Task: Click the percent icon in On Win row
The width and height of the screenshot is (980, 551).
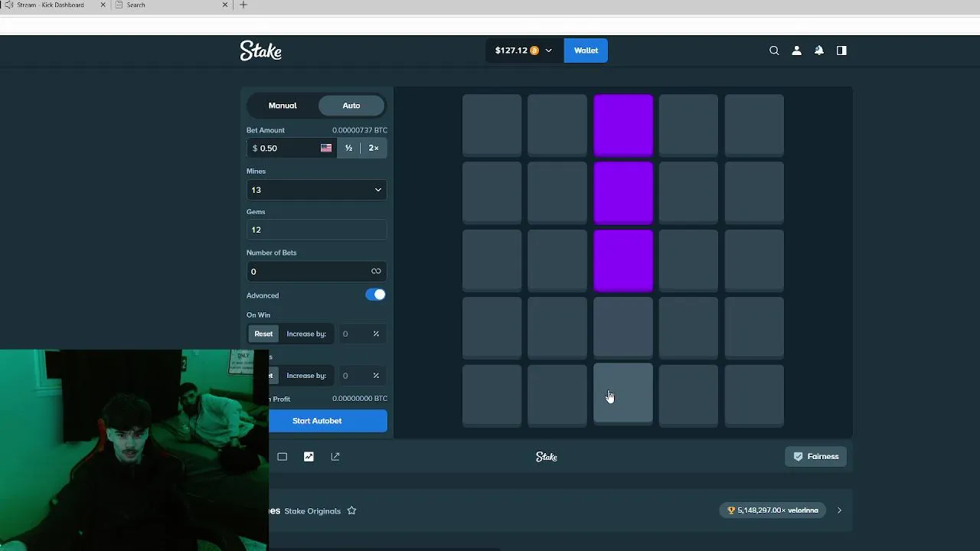Action: tap(376, 334)
